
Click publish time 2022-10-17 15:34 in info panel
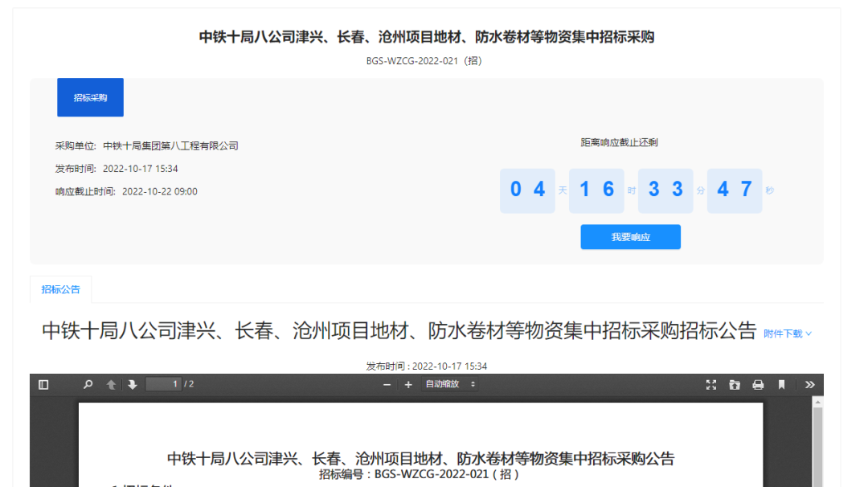point(140,169)
